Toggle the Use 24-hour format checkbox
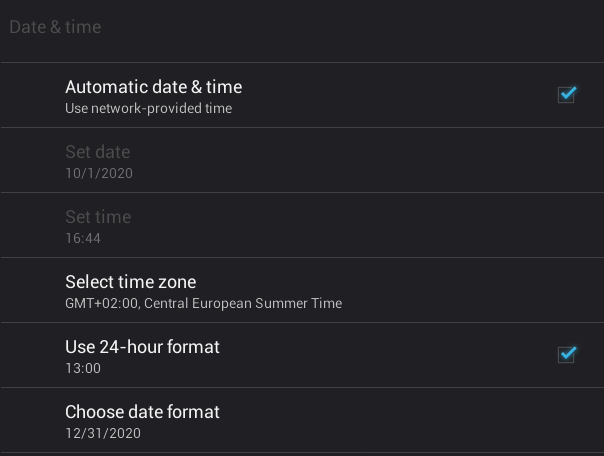 tap(566, 354)
